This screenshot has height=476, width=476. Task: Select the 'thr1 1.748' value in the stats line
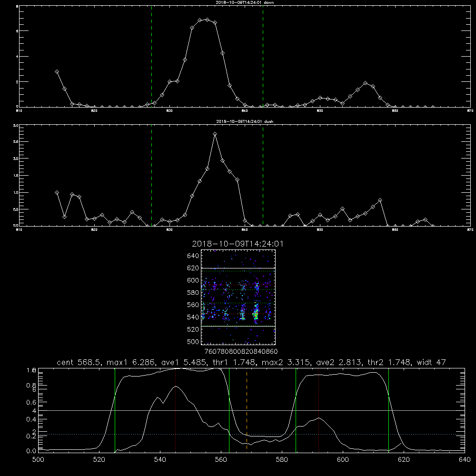coord(235,362)
